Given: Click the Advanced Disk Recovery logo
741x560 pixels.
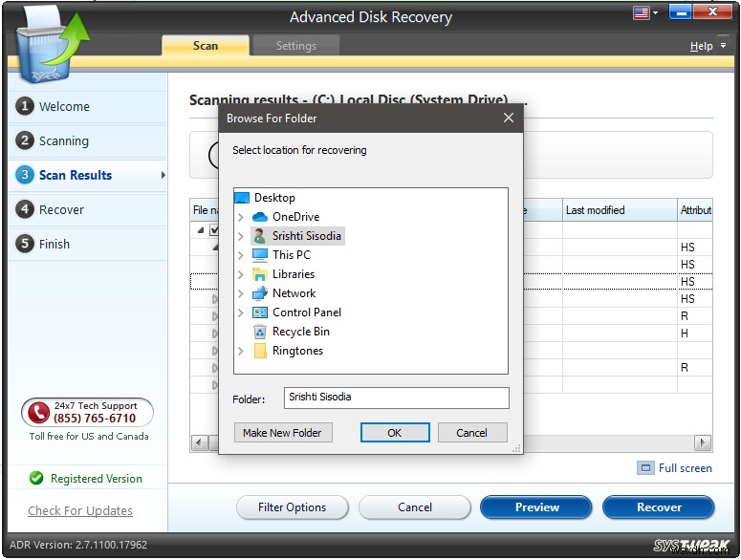Looking at the screenshot, I should coord(51,46).
